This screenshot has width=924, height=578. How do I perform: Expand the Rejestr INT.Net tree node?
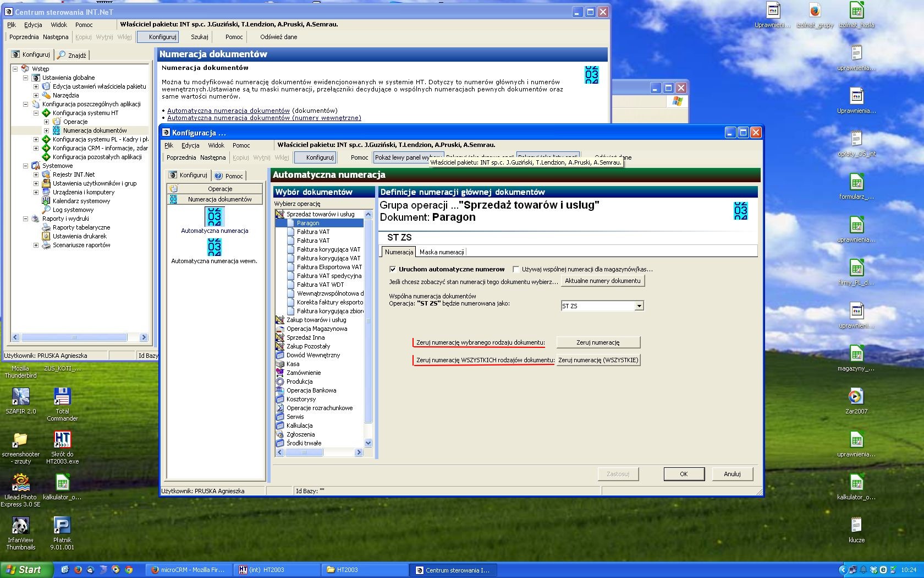(36, 175)
